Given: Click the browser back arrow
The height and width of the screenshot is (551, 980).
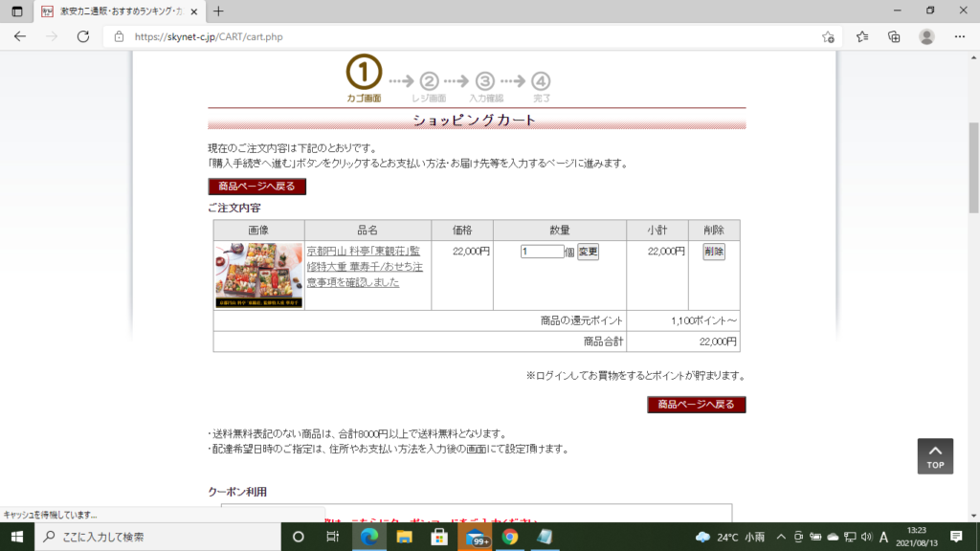Looking at the screenshot, I should pos(20,37).
